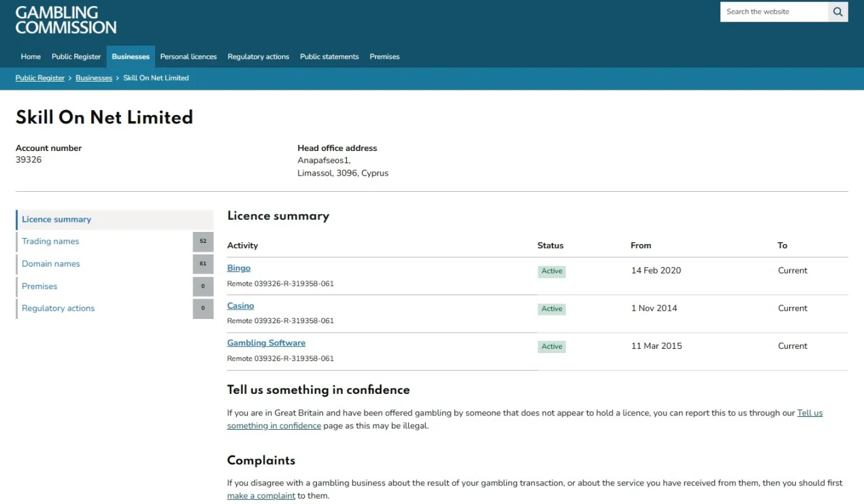This screenshot has height=504, width=864.
Task: Click the 61 count badge for Domain names
Action: [203, 264]
